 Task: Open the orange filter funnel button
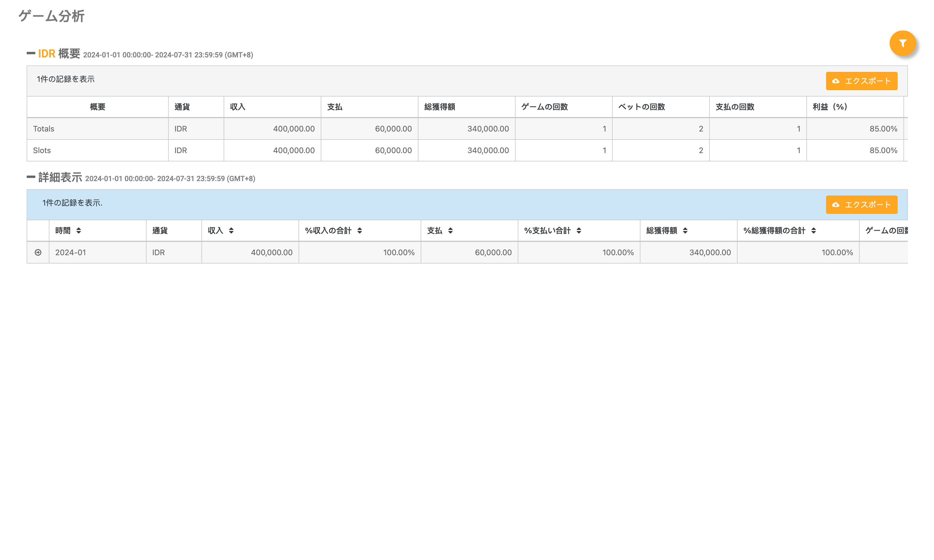[x=902, y=43]
